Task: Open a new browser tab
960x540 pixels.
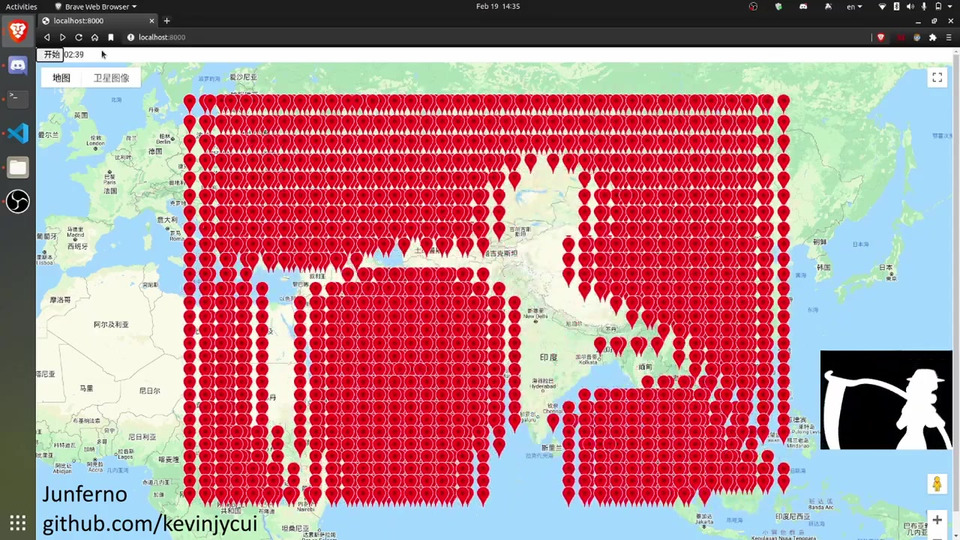Action: point(167,21)
